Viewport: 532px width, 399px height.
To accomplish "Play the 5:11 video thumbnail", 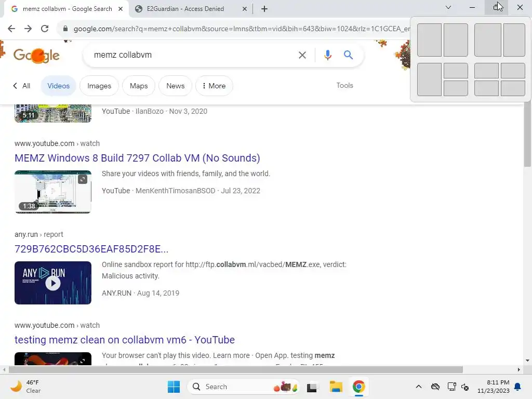I will point(53,113).
